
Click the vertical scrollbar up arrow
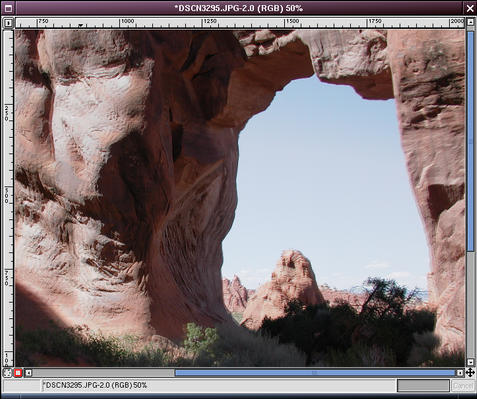tap(470, 22)
